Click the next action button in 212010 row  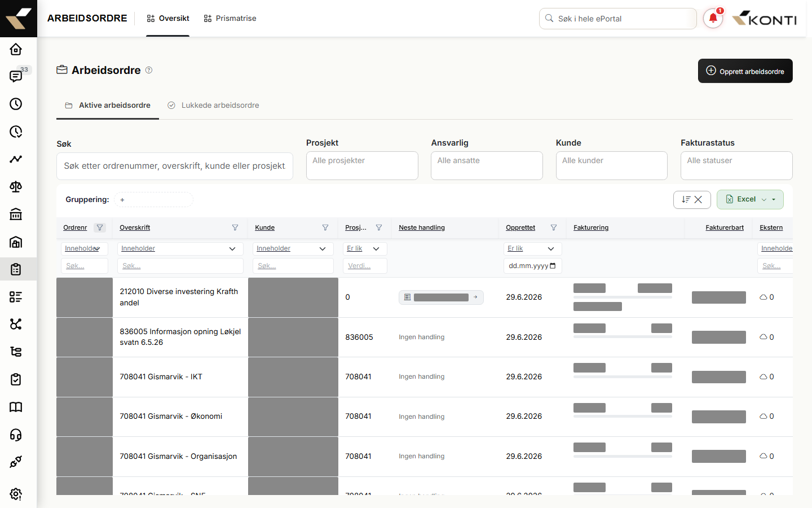tap(441, 297)
